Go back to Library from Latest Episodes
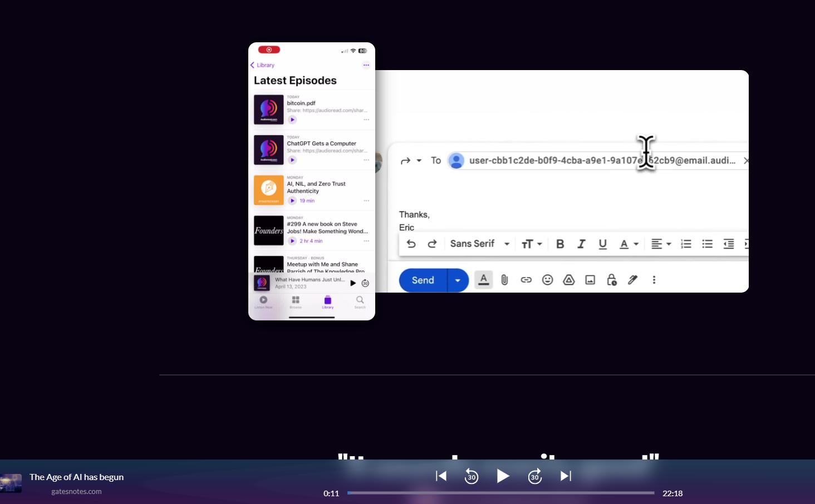This screenshot has width=815, height=504. [x=262, y=65]
